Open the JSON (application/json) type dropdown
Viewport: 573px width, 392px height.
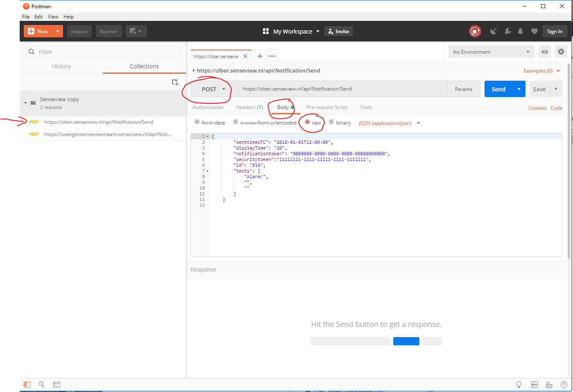coord(390,123)
